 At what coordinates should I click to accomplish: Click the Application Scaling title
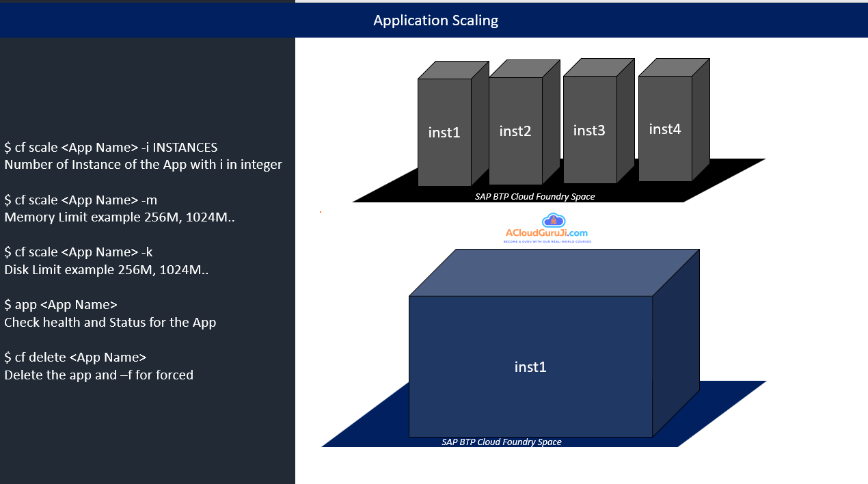435,21
